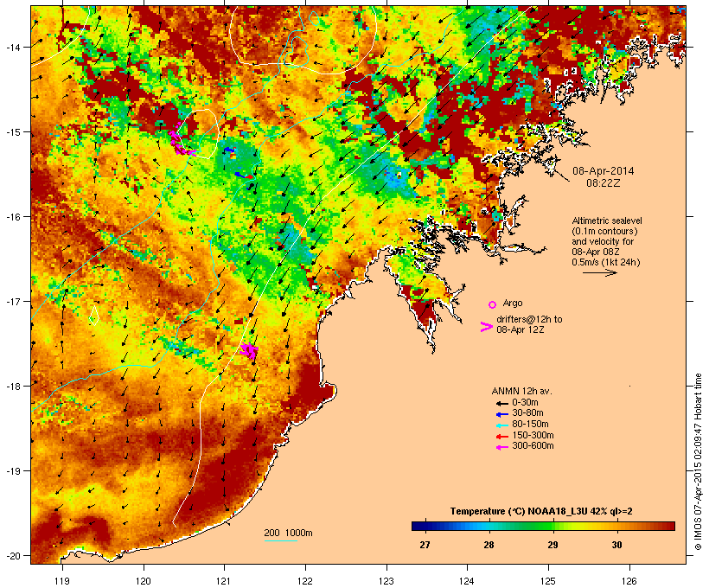Click the black 0-30m legend arrow
This screenshot has height=588, width=709.
point(501,403)
